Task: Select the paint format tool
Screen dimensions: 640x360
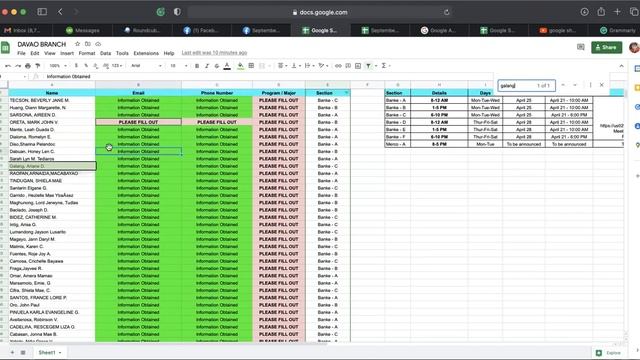Action: pos(38,66)
